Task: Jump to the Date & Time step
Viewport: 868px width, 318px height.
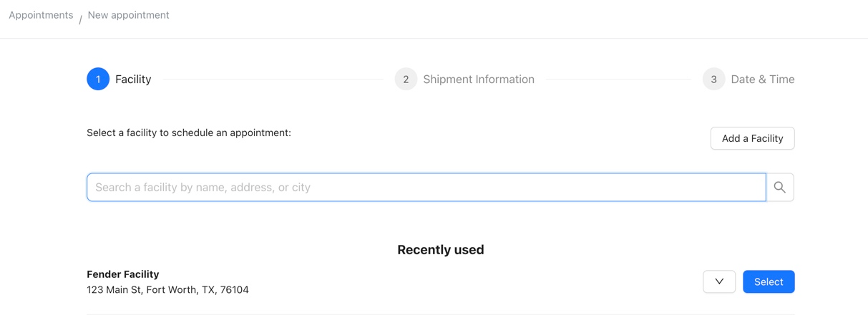Action: 763,79
